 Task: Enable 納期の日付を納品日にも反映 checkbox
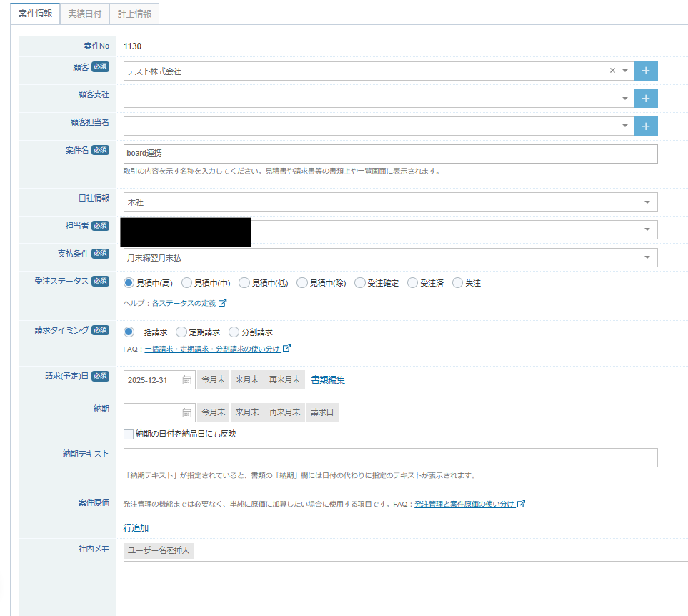coord(129,434)
